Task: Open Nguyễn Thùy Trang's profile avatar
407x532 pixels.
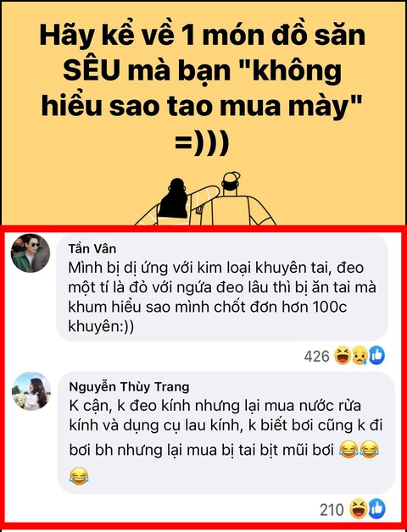Action: [31, 391]
